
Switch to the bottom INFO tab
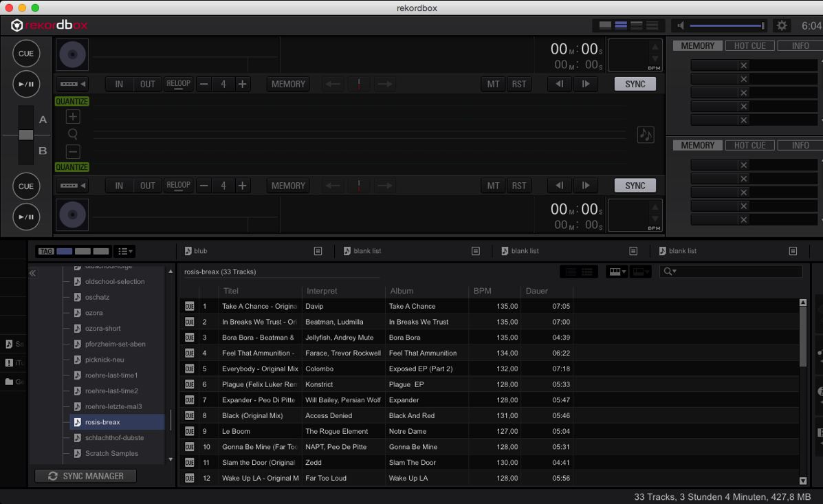(800, 146)
